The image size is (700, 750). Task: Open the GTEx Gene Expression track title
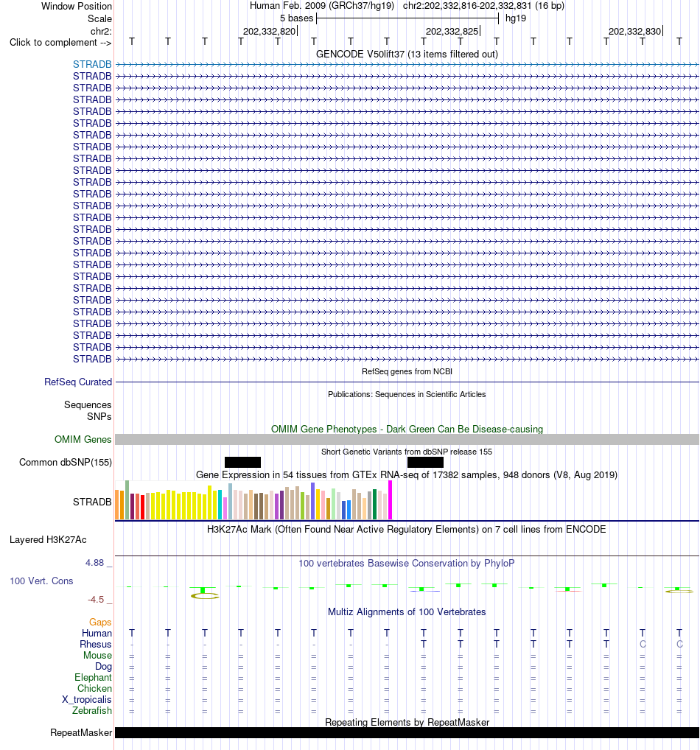(x=407, y=475)
